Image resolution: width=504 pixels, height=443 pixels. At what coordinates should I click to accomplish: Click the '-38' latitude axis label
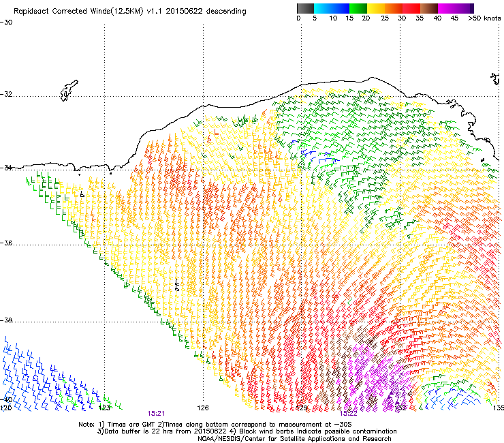pos(6,320)
